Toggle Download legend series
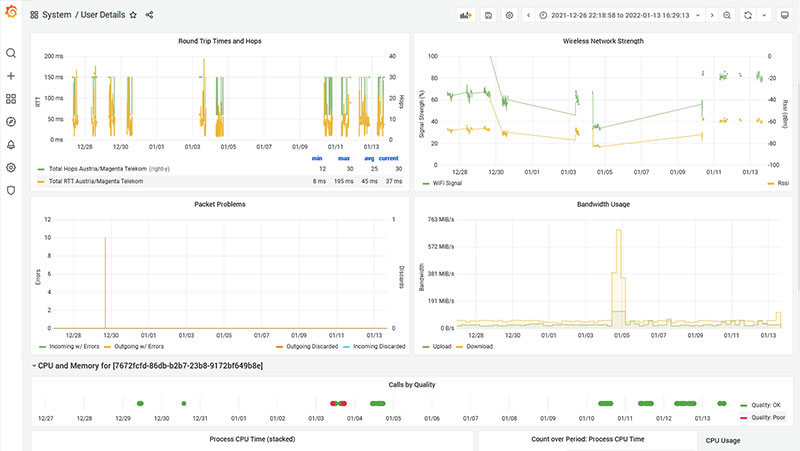 pyautogui.click(x=480, y=346)
